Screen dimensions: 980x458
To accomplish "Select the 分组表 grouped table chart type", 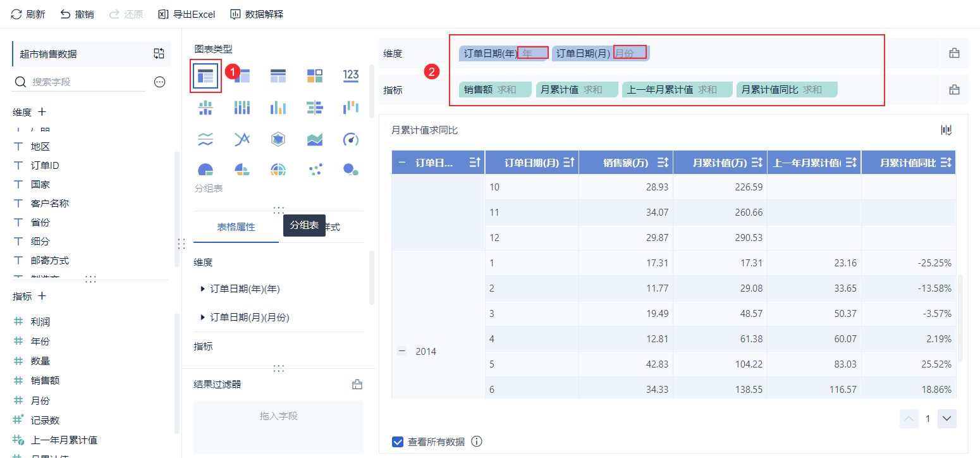I will point(205,77).
